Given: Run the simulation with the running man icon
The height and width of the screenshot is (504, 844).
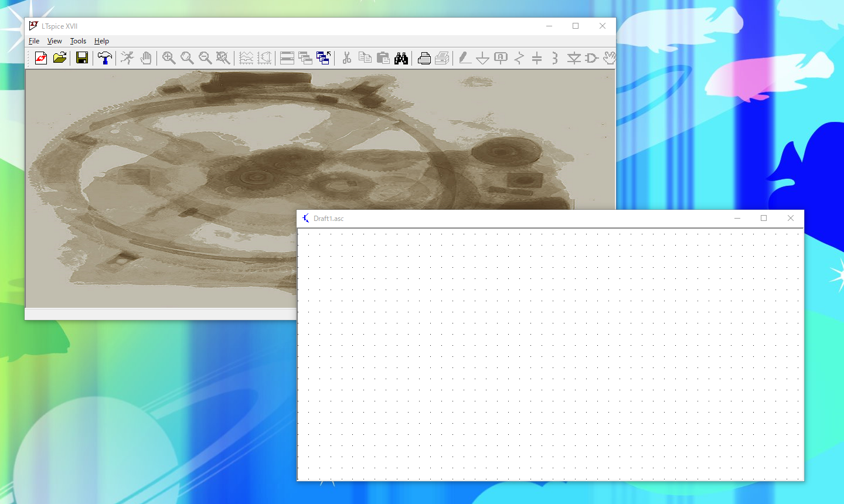Looking at the screenshot, I should [x=127, y=58].
